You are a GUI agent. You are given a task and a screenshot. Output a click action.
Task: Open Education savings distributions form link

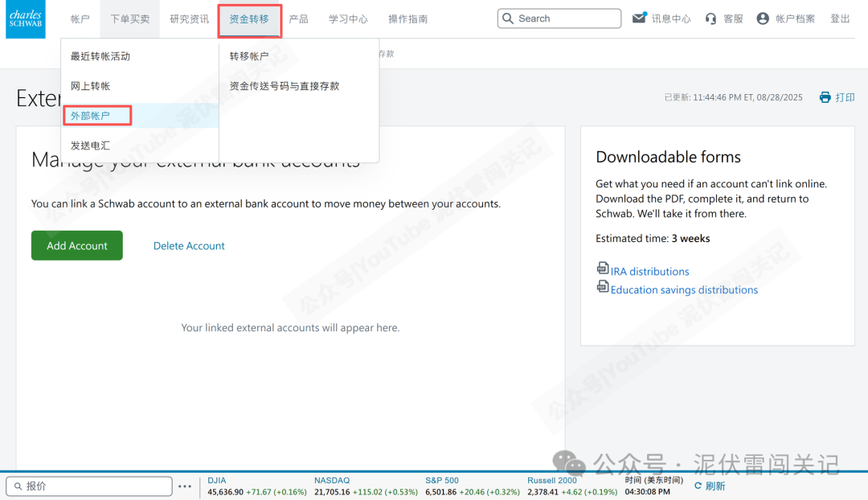(x=684, y=289)
